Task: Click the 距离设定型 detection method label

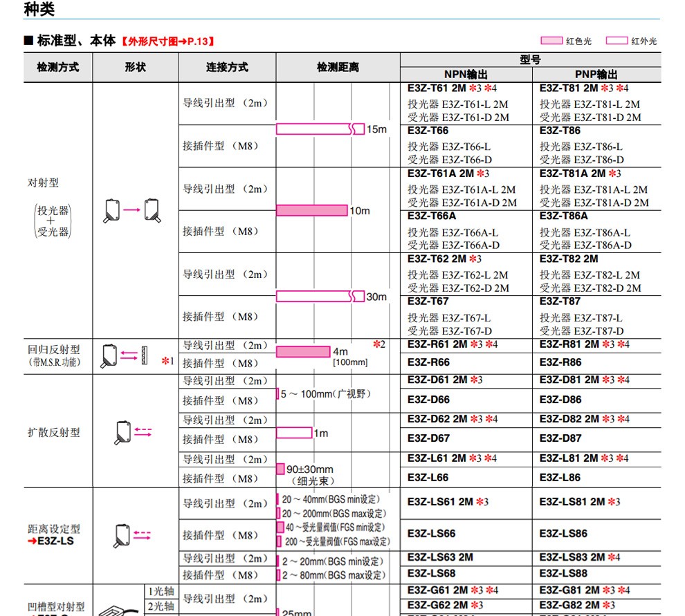Action: coord(54,529)
